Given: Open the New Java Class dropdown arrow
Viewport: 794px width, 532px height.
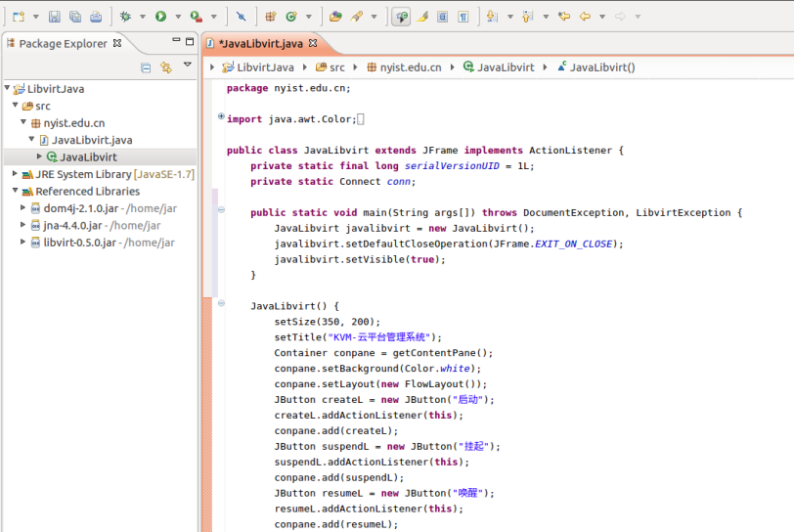Looking at the screenshot, I should pyautogui.click(x=308, y=17).
